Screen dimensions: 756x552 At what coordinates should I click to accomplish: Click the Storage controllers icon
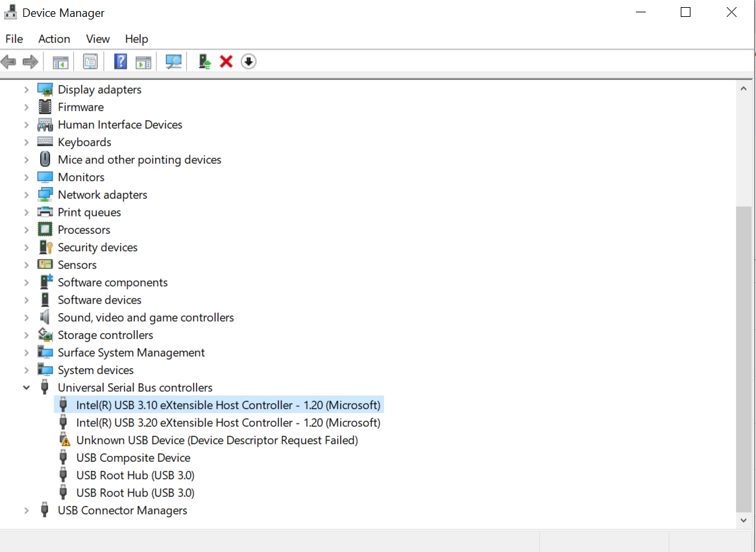point(45,335)
